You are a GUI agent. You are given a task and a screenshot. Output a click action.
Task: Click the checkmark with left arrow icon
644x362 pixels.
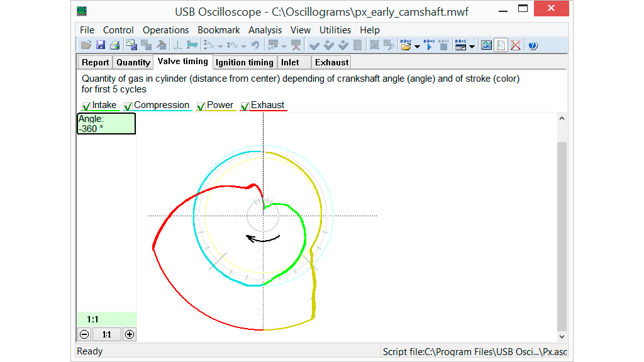328,45
